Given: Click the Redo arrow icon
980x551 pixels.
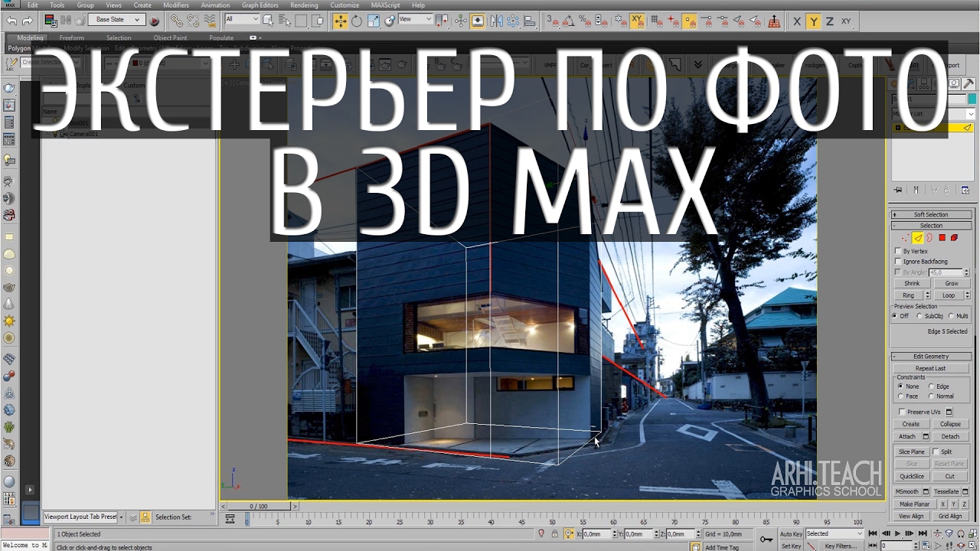Looking at the screenshot, I should 28,21.
